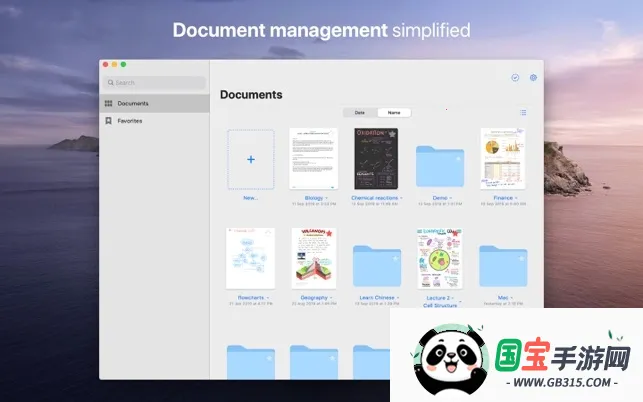Viewport: 643px width, 402px height.
Task: Click the Learn Chinese folder name label
Action: click(x=377, y=297)
